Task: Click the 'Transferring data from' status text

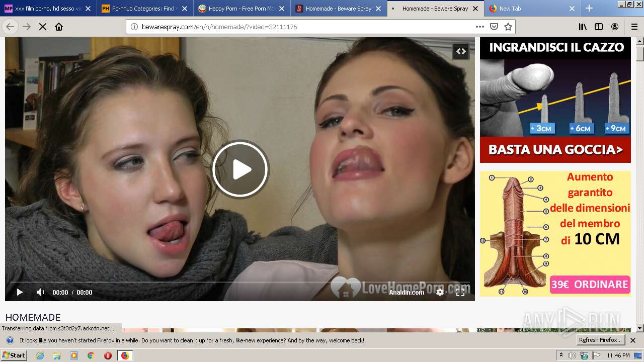Action: pos(58,328)
